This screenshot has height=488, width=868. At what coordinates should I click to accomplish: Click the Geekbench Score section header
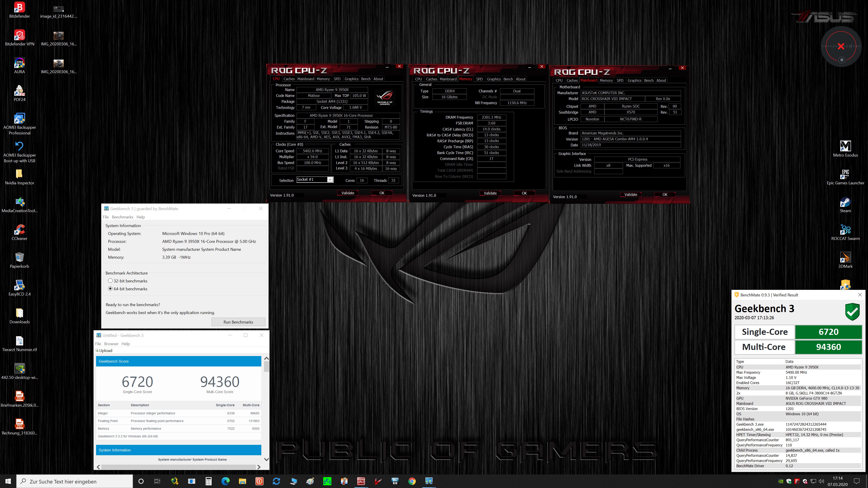point(179,361)
